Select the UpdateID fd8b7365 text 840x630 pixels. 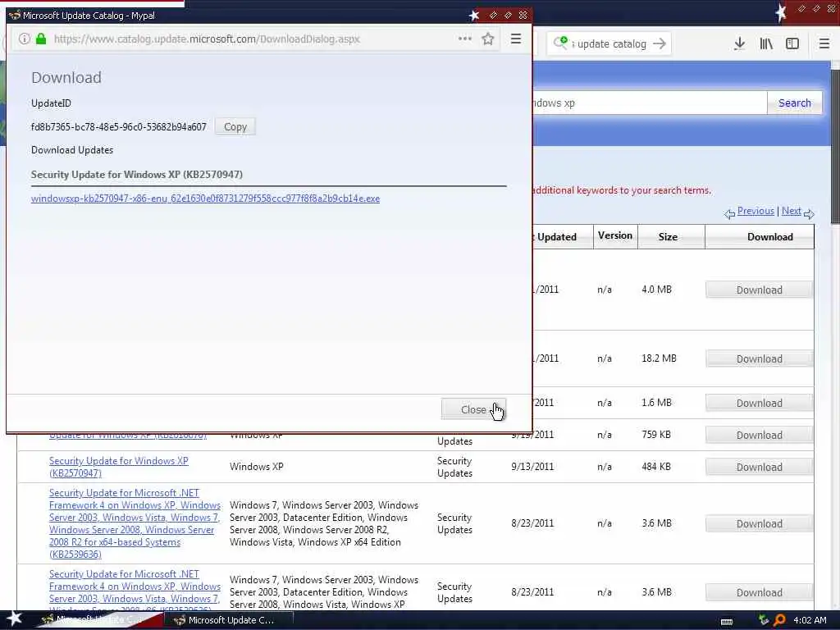118,127
